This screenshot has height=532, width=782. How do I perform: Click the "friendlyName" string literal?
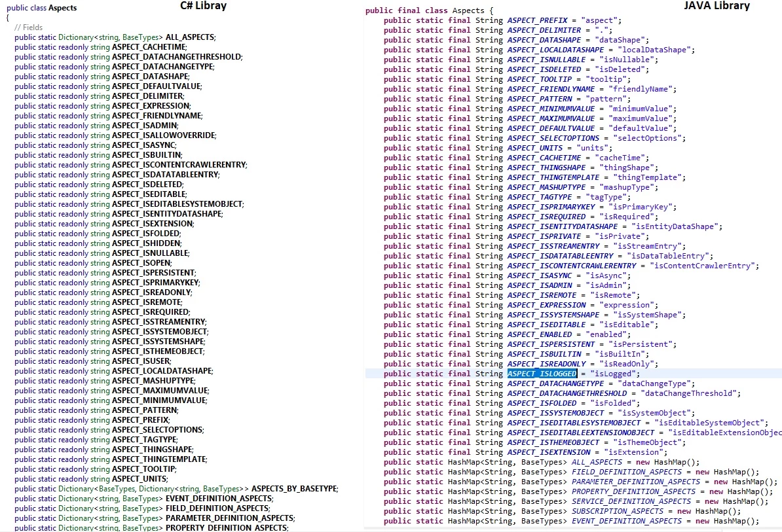pyautogui.click(x=640, y=89)
